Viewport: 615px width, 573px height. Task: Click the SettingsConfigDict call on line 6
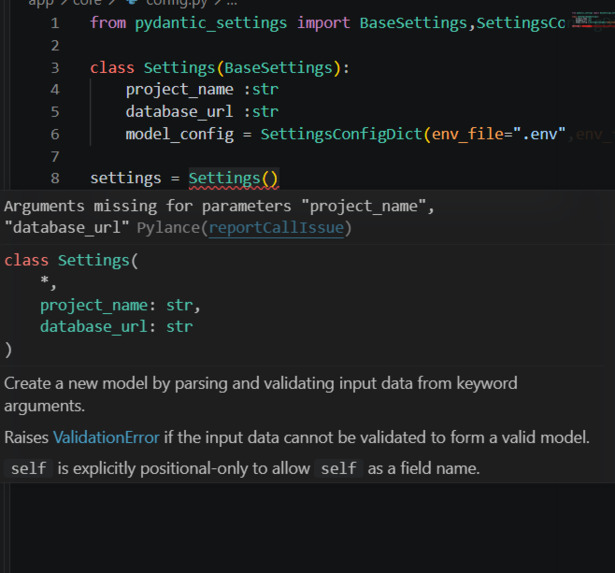click(x=341, y=135)
